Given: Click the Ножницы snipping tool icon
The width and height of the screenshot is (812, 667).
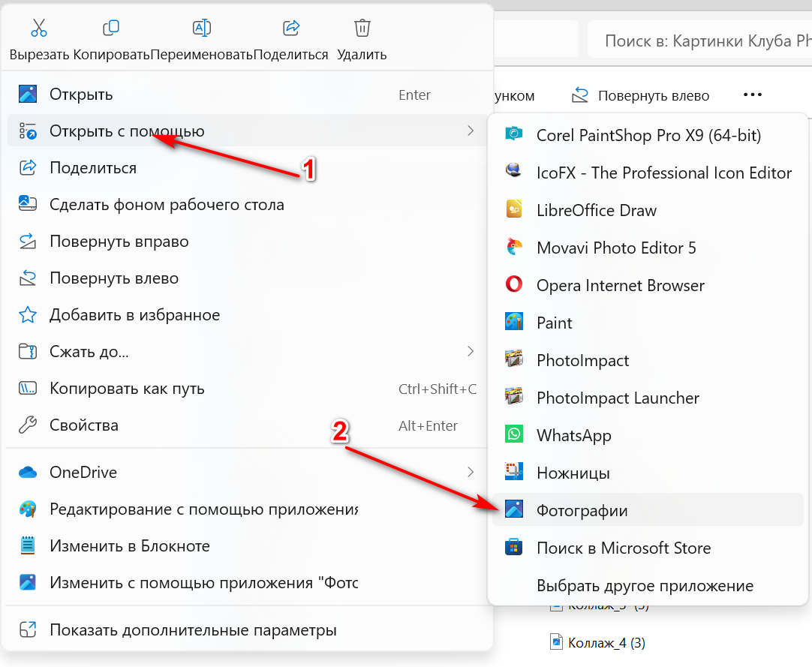Looking at the screenshot, I should click(514, 472).
